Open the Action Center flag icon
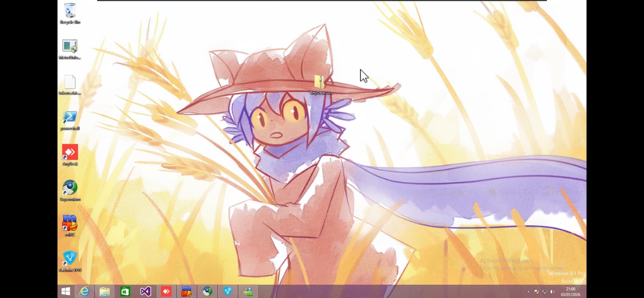 (x=536, y=292)
